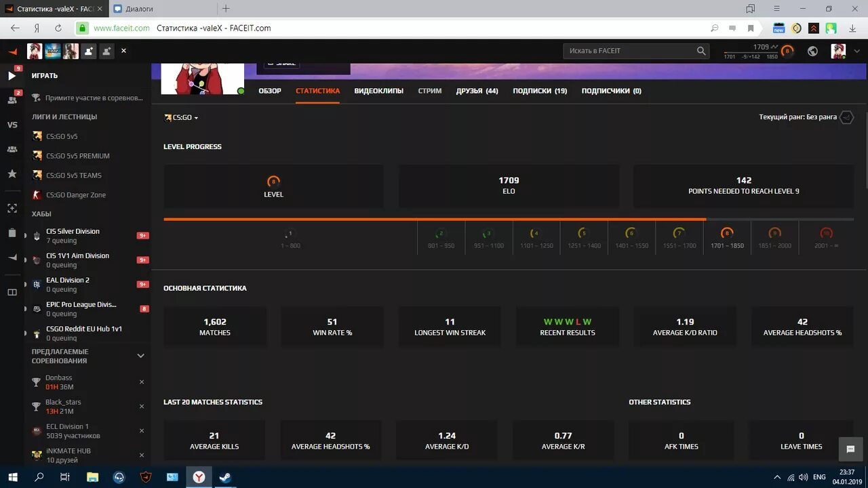The image size is (868, 488).
Task: Open the VS sidebar icon
Action: tap(12, 125)
